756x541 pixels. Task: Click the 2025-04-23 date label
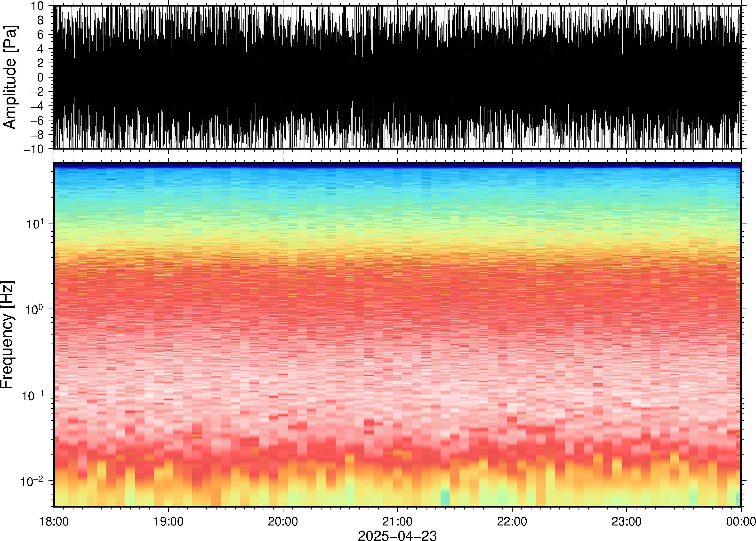(397, 535)
